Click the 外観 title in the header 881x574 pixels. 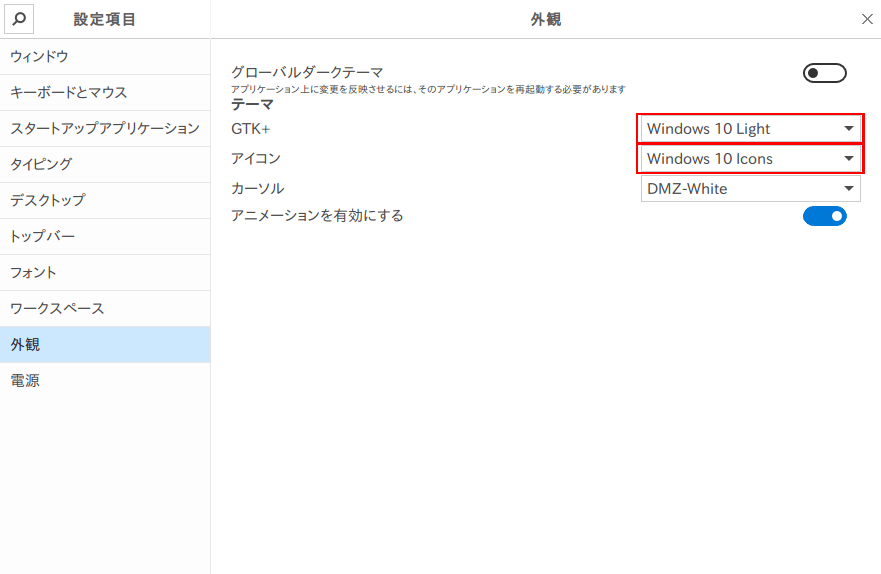coord(546,19)
